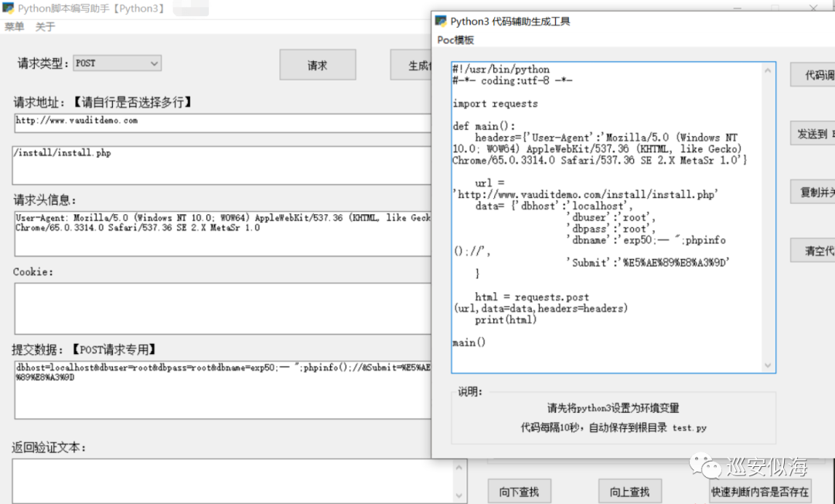Viewport: 835px width, 504px height.
Task: Click the auto-save test.py description text
Action: (x=613, y=428)
